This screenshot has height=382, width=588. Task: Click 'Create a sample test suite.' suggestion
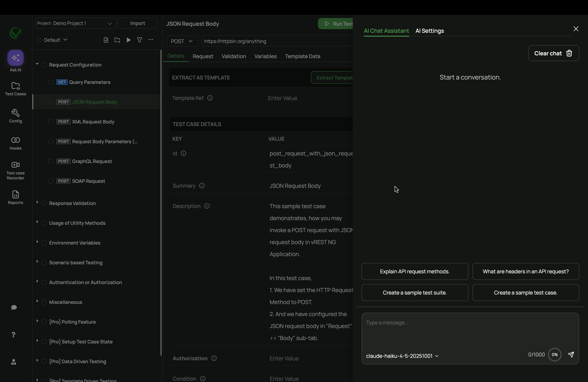pyautogui.click(x=415, y=293)
